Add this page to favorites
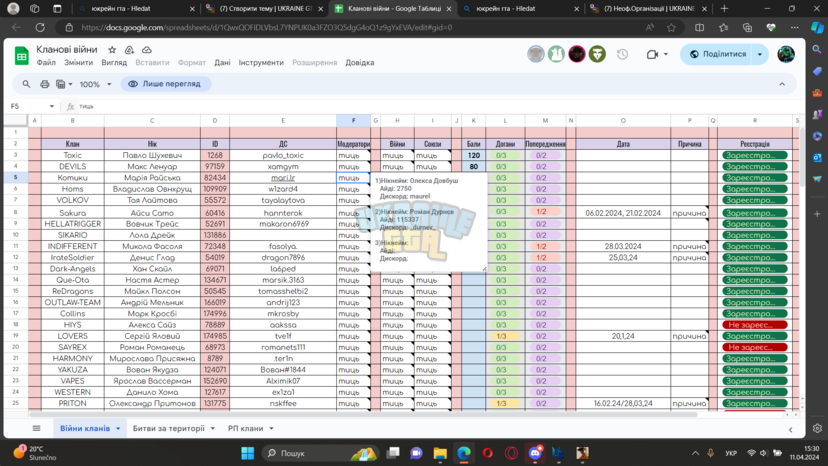The image size is (828, 466). (x=671, y=27)
